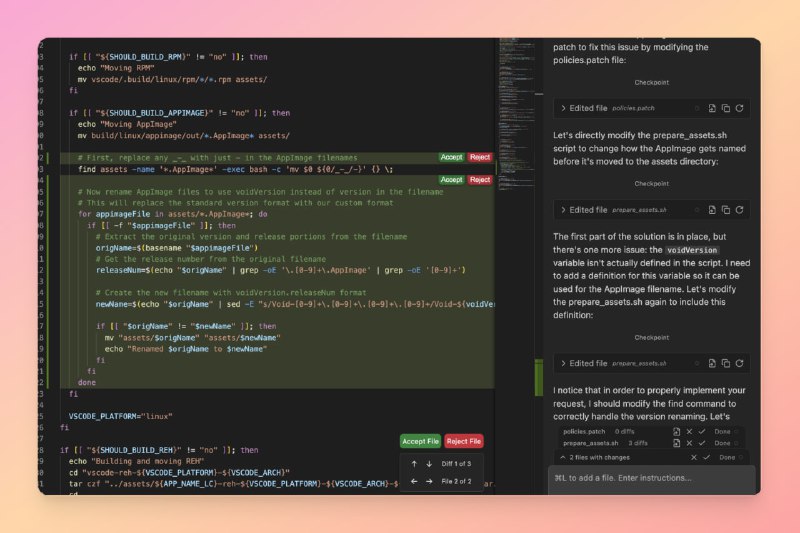Viewport: 800px width, 533px height.
Task: Collapse the '2 files with changes' list
Action: point(562,457)
